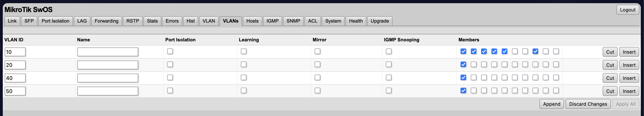
Task: Click the VLAN ID field showing 40
Action: 15,78
